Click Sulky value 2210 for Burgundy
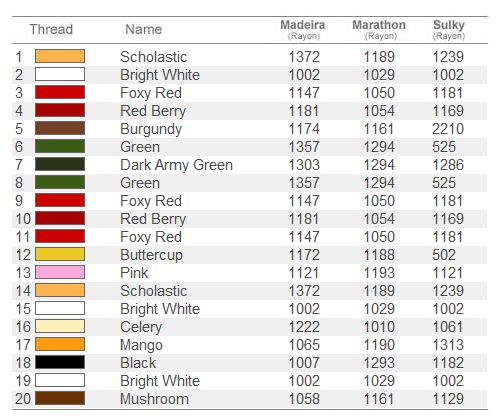The image size is (500, 420). (448, 129)
